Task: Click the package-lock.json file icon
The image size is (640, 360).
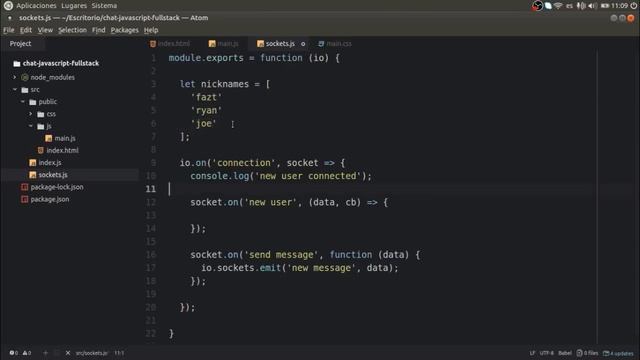Action: point(24,187)
